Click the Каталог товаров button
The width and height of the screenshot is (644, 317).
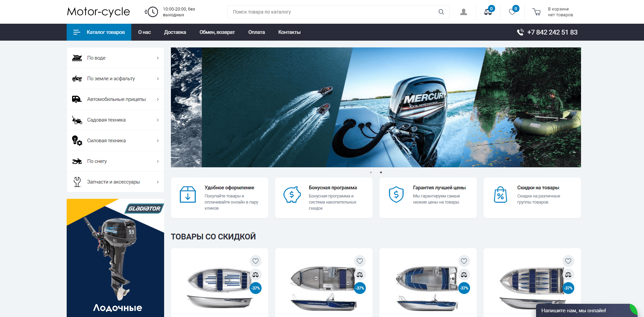coord(99,32)
